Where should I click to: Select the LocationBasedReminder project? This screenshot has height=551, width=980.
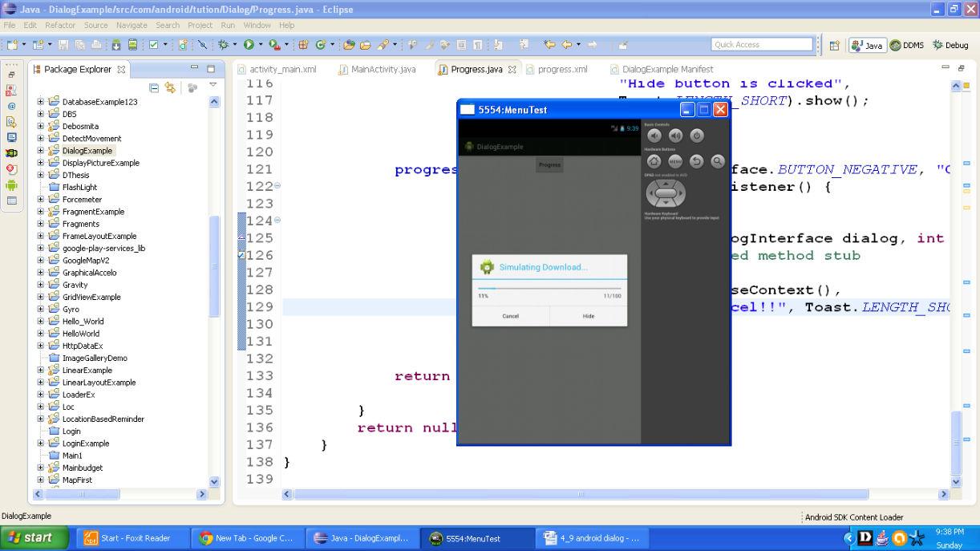point(103,419)
